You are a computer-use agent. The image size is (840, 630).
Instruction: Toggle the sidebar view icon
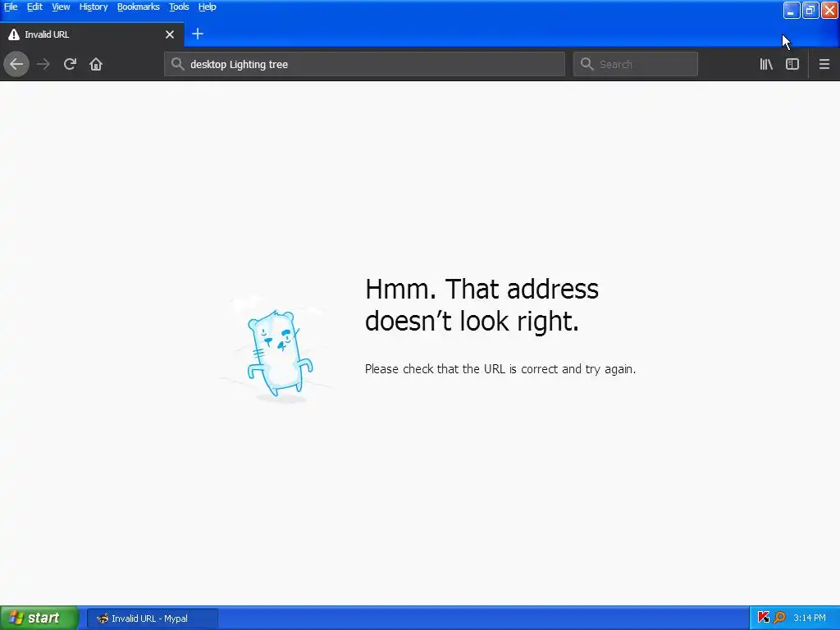click(792, 64)
